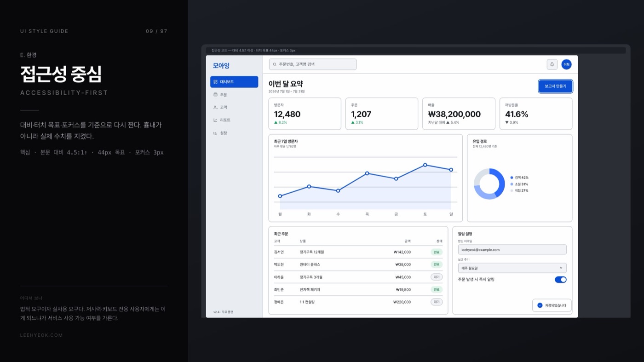Open notifications with the bell icon
Viewport: 644px width, 362px height.
pyautogui.click(x=552, y=64)
